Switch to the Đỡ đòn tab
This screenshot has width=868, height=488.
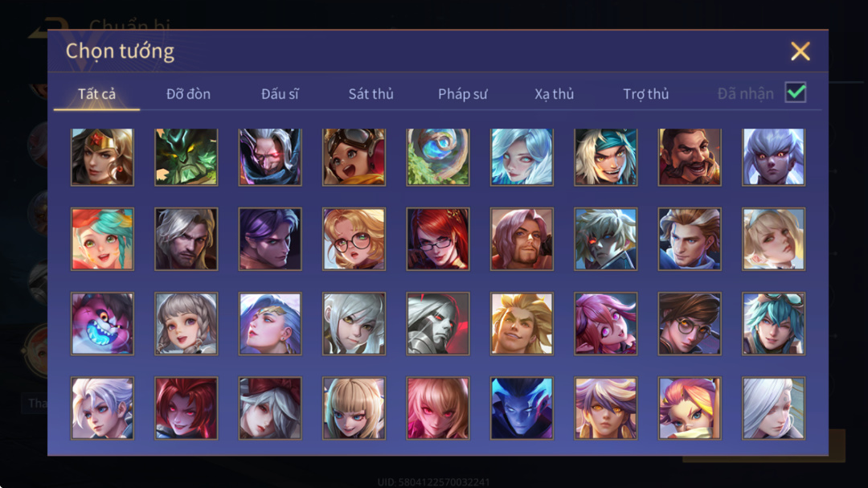tap(188, 93)
